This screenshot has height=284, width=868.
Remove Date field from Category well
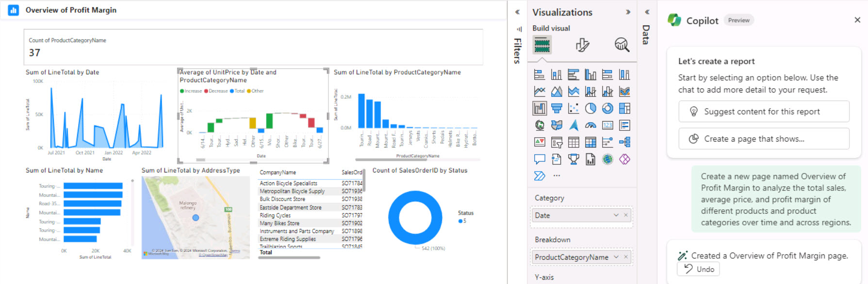tap(626, 215)
